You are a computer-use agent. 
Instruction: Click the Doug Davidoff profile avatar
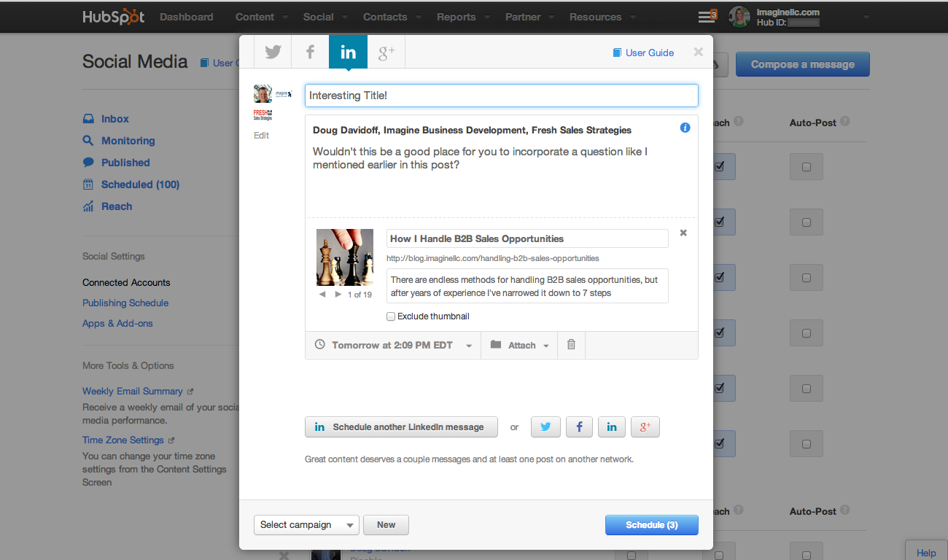pos(263,93)
